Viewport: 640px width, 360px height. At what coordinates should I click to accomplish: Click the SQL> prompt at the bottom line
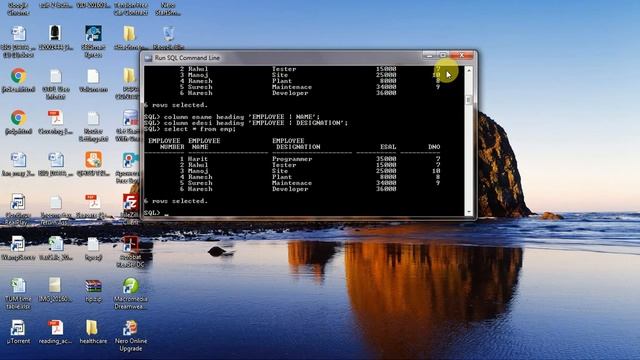click(x=152, y=213)
